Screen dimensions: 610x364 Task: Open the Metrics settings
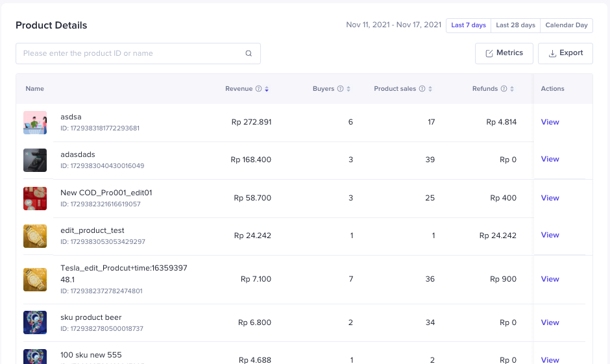(504, 53)
